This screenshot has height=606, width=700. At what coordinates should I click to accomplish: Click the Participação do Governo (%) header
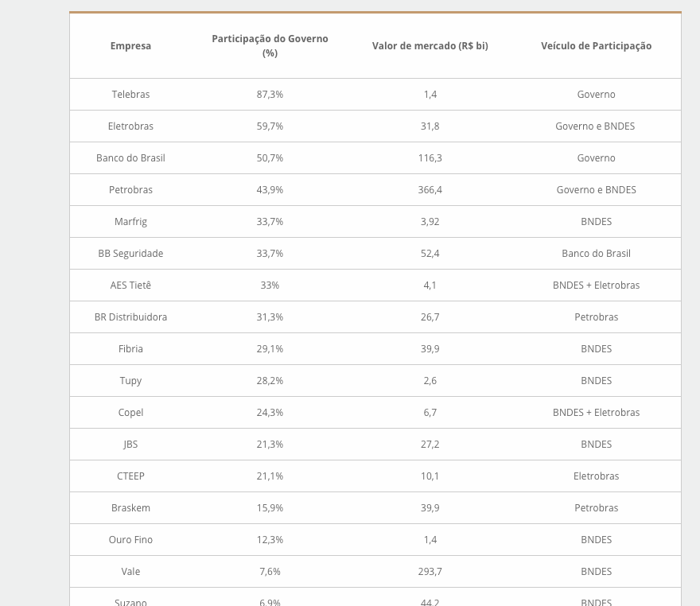click(270, 46)
